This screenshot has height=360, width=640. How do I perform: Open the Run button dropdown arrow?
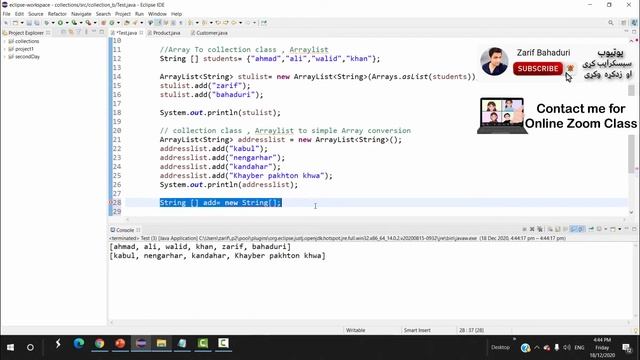tap(67, 23)
